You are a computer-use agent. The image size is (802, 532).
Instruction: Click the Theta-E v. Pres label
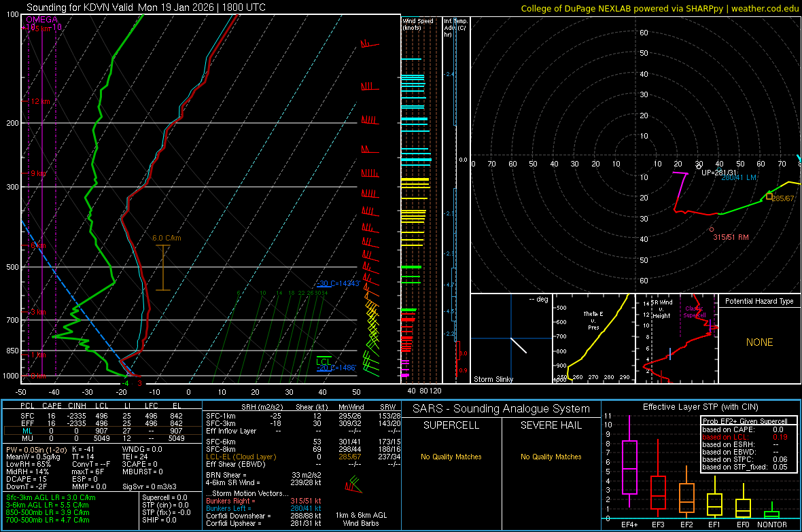tap(593, 320)
